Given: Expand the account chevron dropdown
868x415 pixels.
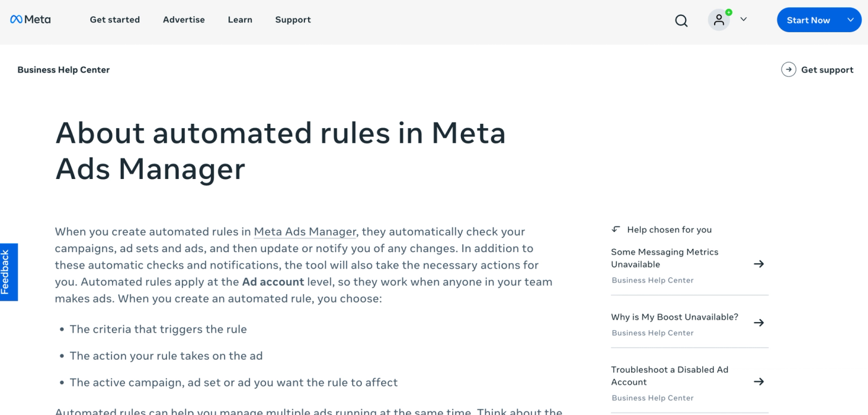Looking at the screenshot, I should pos(744,20).
